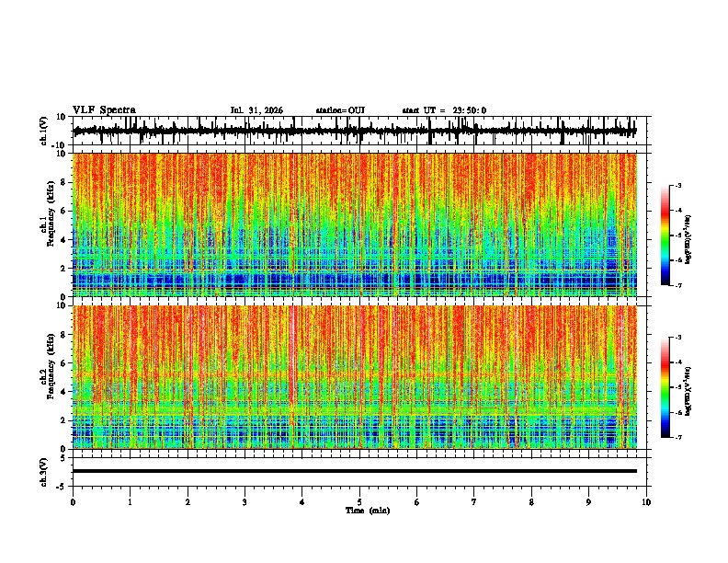728x563 pixels.
Task: Click the "-3" label on ch.2 color bar
Action: click(678, 338)
